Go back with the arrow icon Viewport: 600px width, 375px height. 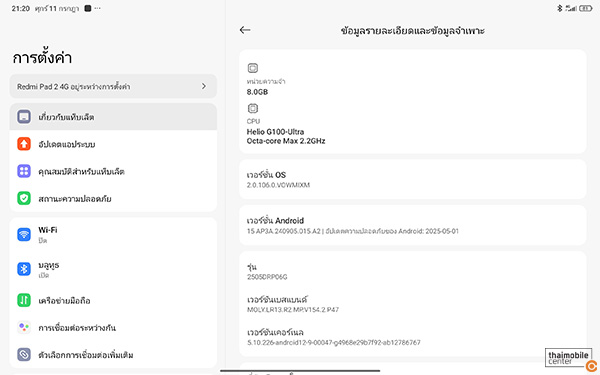click(x=245, y=30)
